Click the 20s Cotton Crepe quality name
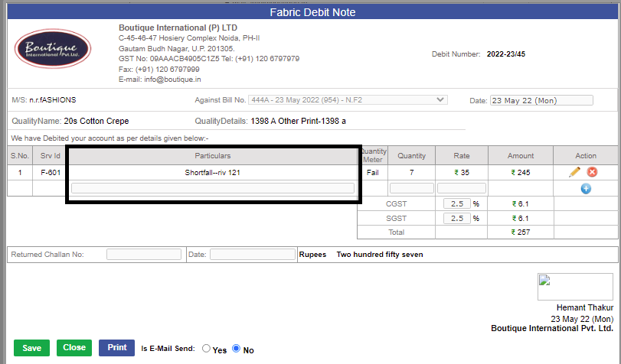The image size is (621, 364). (96, 121)
